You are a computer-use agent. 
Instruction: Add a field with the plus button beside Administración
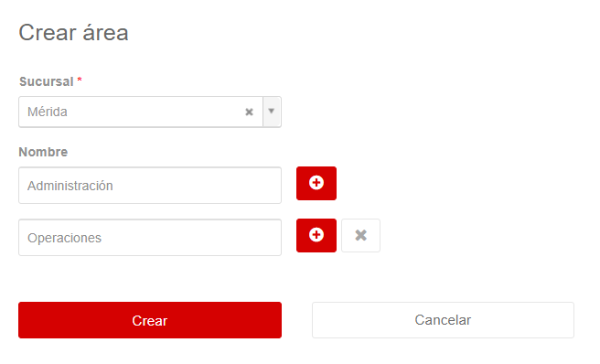coord(316,183)
